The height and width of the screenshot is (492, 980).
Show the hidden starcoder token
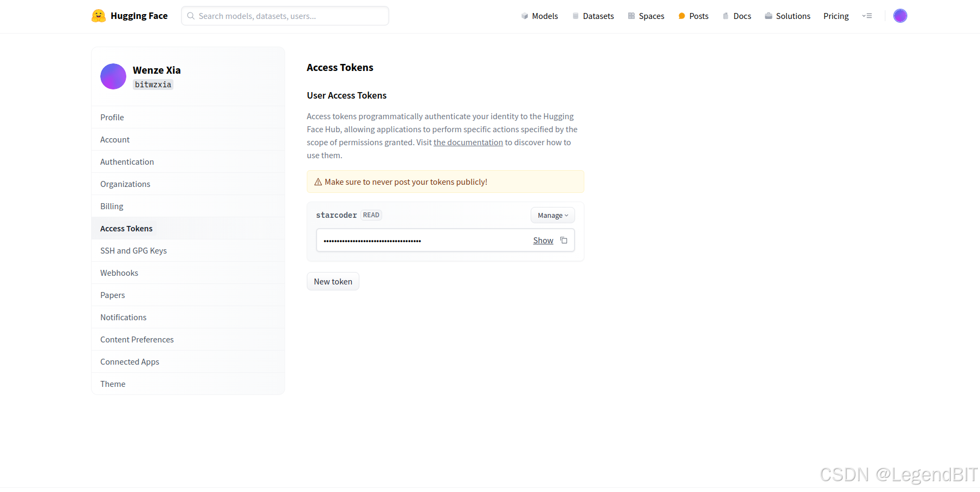pyautogui.click(x=543, y=240)
